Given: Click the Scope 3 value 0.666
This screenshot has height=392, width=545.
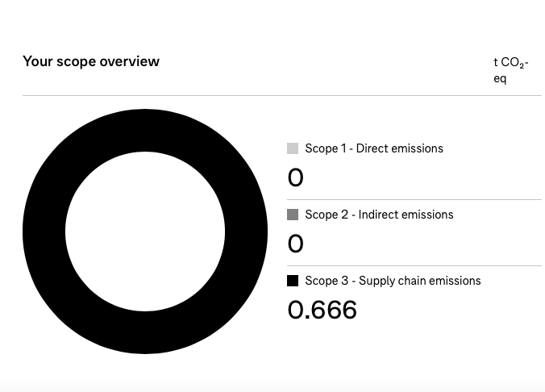Looking at the screenshot, I should coord(322,310).
